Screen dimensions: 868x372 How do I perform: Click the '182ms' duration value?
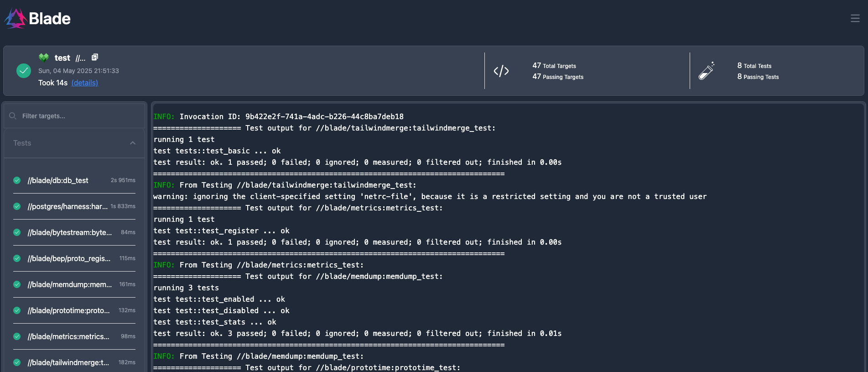point(127,362)
